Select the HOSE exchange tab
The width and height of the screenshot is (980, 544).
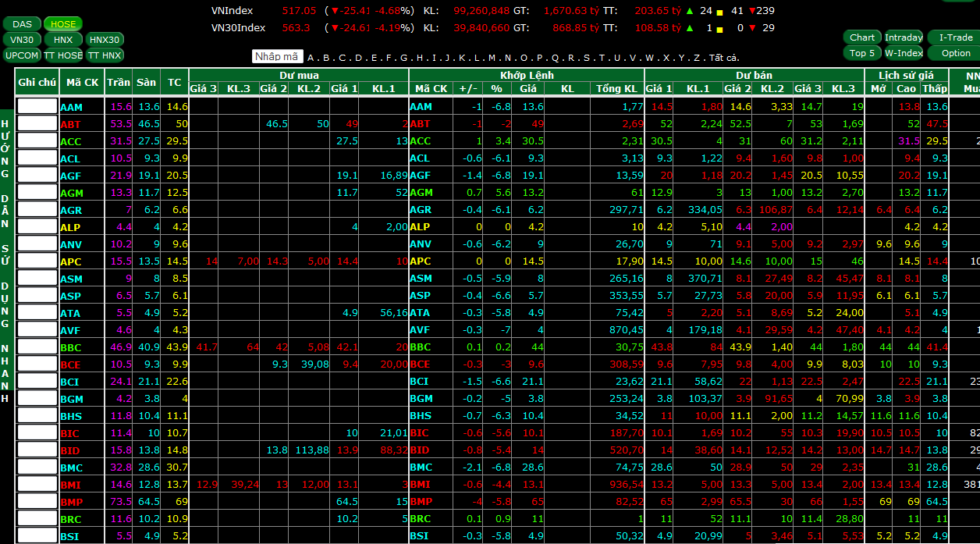63,24
